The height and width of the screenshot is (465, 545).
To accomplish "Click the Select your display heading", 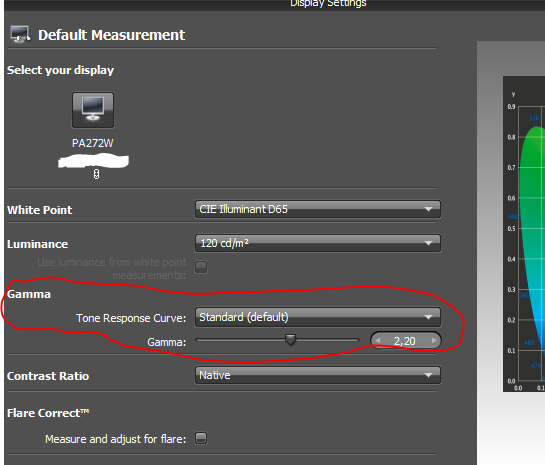I will click(60, 70).
